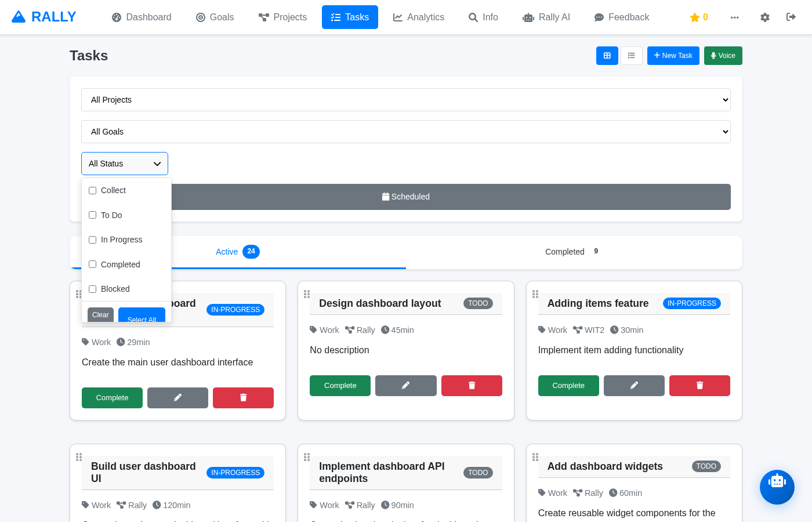Grab drag handle on Add dashboard widgets card

(535, 457)
